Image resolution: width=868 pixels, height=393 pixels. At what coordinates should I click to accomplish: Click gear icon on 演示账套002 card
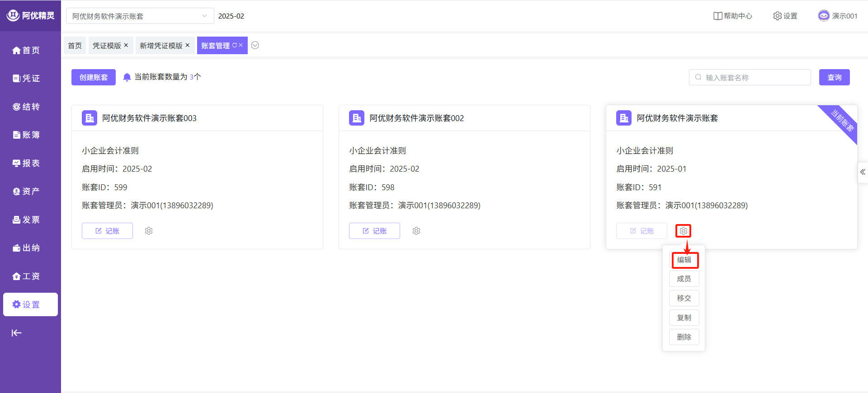(416, 231)
